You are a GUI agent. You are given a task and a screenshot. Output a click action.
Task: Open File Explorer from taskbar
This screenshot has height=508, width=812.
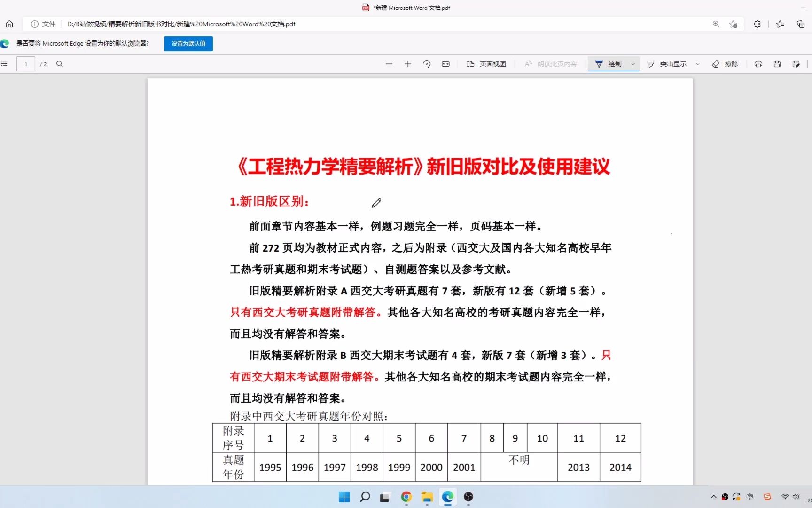click(x=427, y=497)
